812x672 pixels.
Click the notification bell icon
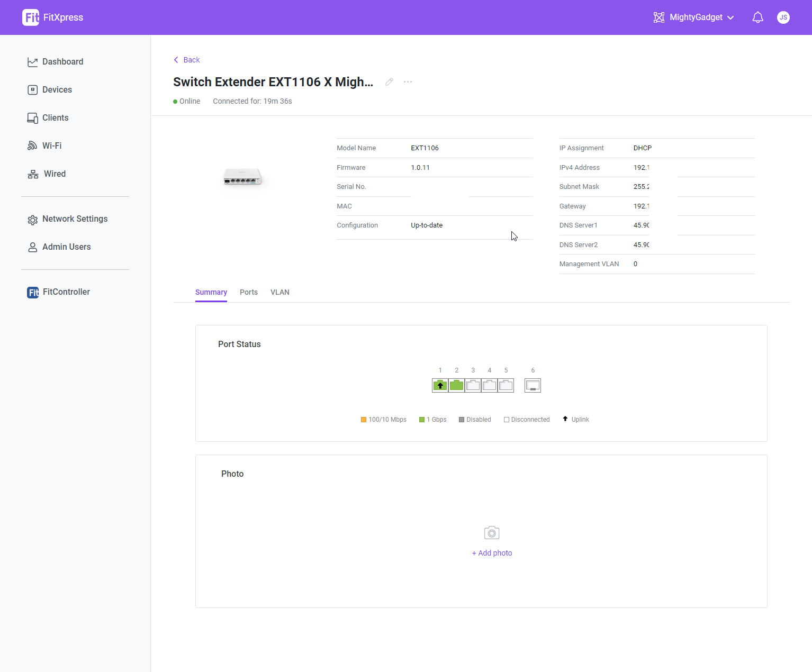[757, 17]
